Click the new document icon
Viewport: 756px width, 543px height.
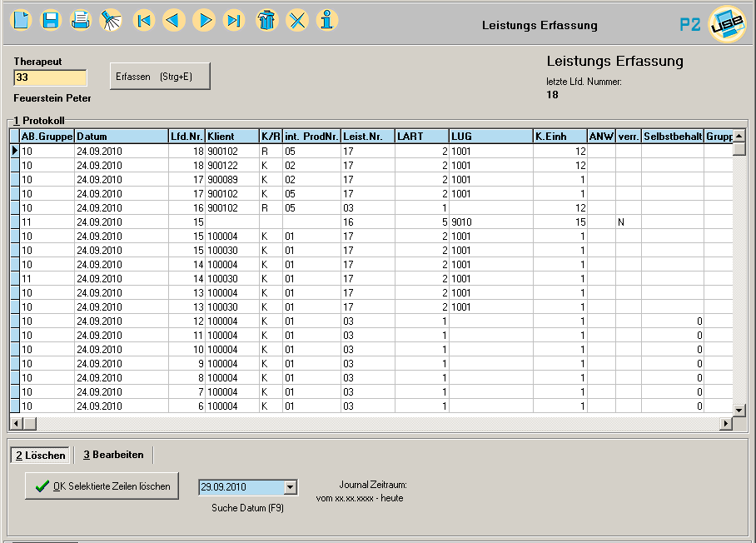(22, 20)
